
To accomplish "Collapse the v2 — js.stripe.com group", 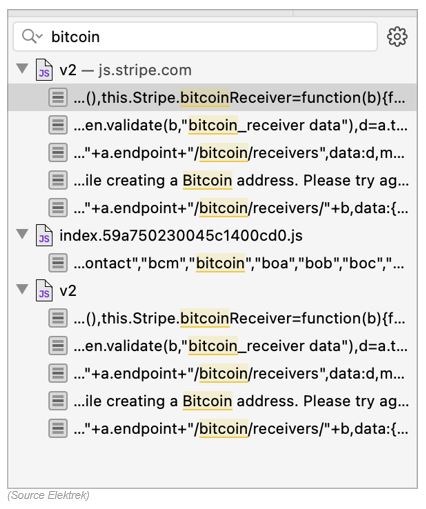I will pyautogui.click(x=22, y=69).
